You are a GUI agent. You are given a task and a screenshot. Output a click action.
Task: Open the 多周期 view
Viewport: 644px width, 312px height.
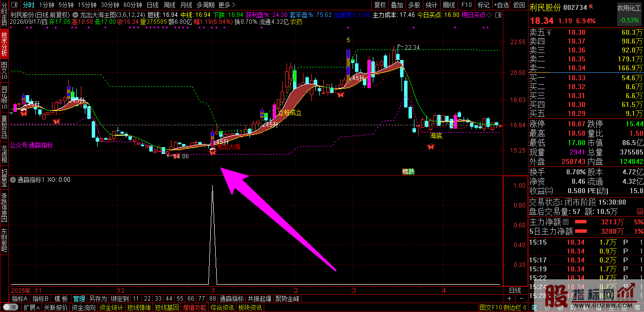pyautogui.click(x=205, y=5)
